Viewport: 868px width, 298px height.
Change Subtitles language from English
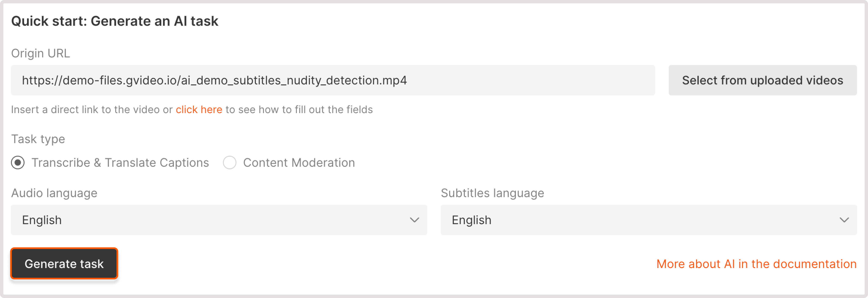pyautogui.click(x=649, y=220)
